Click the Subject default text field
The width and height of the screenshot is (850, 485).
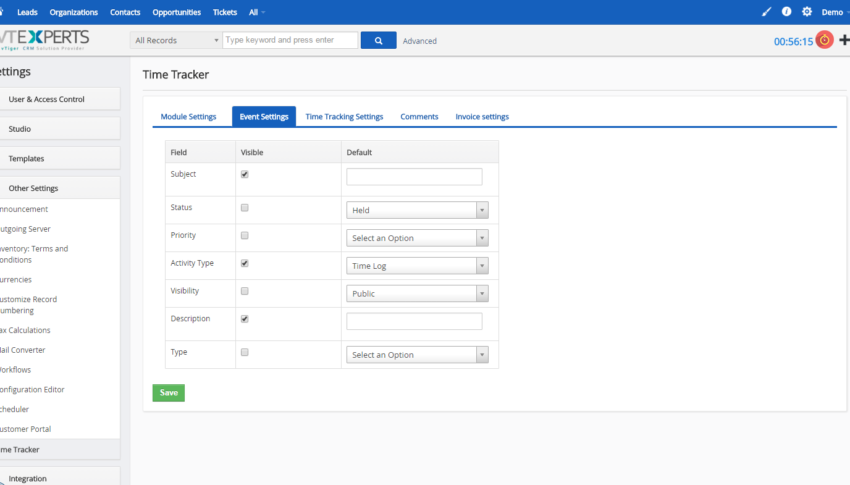pyautogui.click(x=414, y=177)
